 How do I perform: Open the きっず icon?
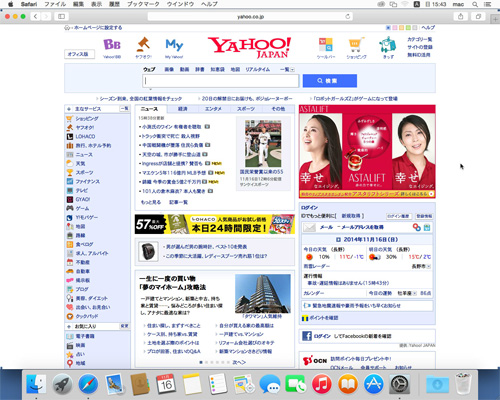point(388,45)
